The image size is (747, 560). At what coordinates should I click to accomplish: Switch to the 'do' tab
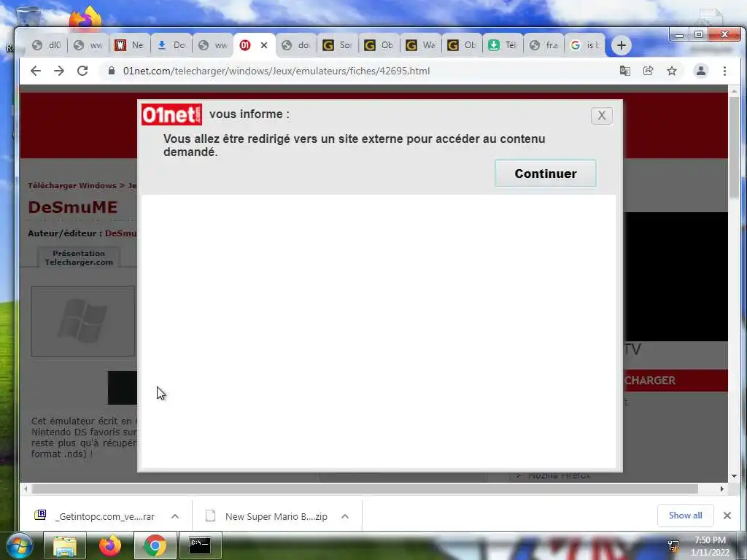(x=296, y=45)
